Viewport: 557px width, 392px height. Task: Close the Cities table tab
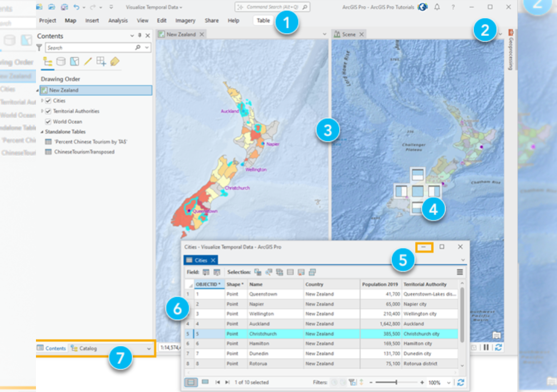click(x=213, y=260)
